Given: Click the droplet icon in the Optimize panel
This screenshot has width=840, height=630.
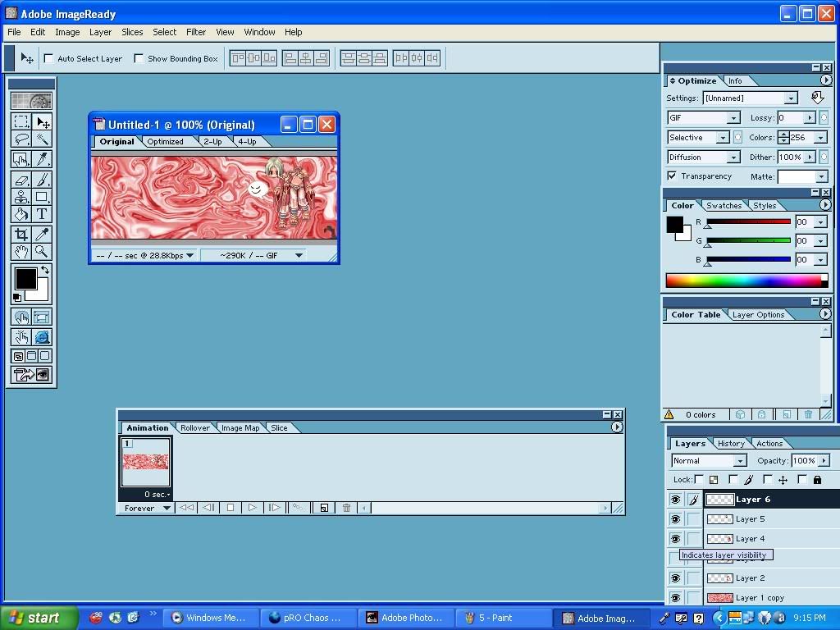Looking at the screenshot, I should point(817,98).
